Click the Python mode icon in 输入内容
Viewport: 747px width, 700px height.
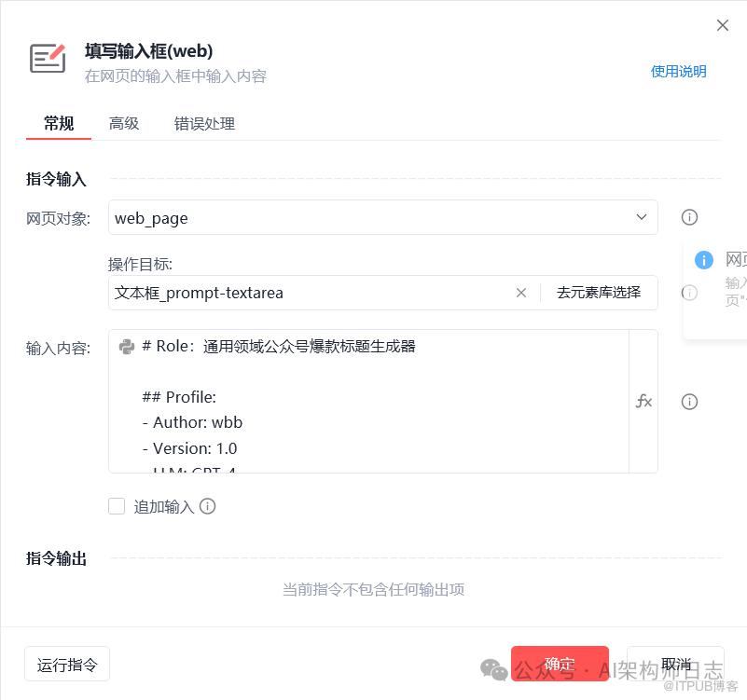[x=126, y=347]
